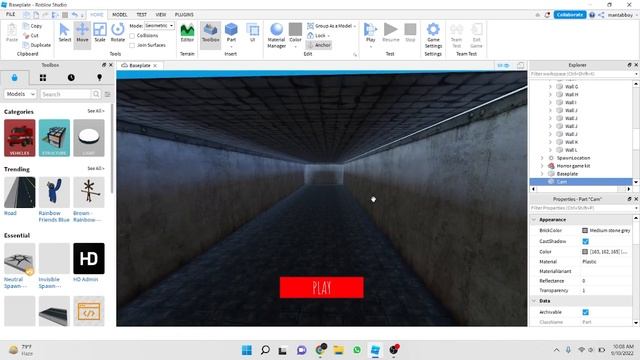Image resolution: width=640 pixels, height=360 pixels.
Task: Click the Team Test button
Action: [456, 36]
